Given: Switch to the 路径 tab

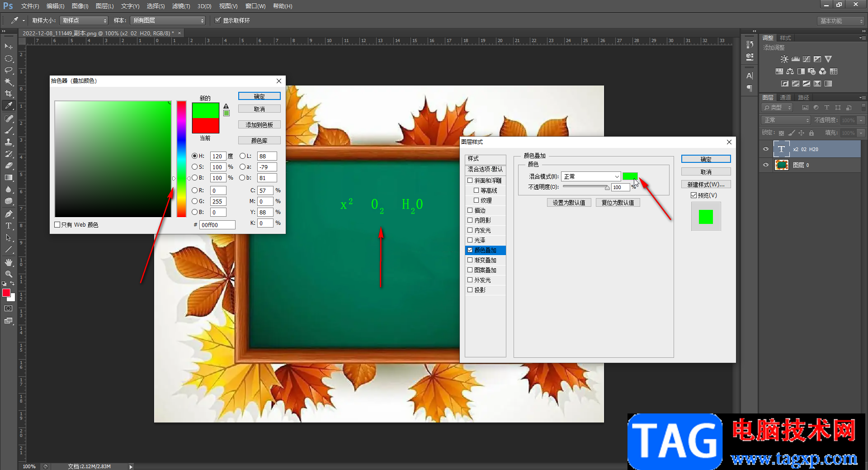Looking at the screenshot, I should point(803,97).
